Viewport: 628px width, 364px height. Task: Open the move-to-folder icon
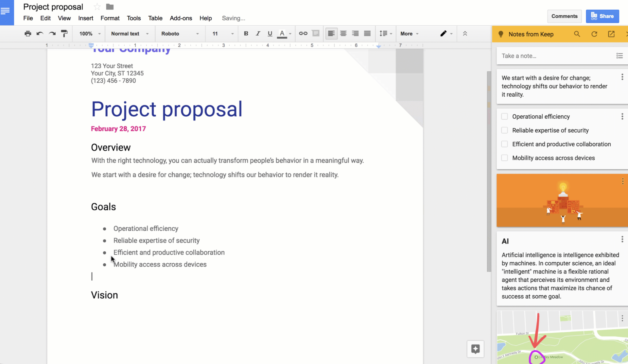click(x=110, y=7)
